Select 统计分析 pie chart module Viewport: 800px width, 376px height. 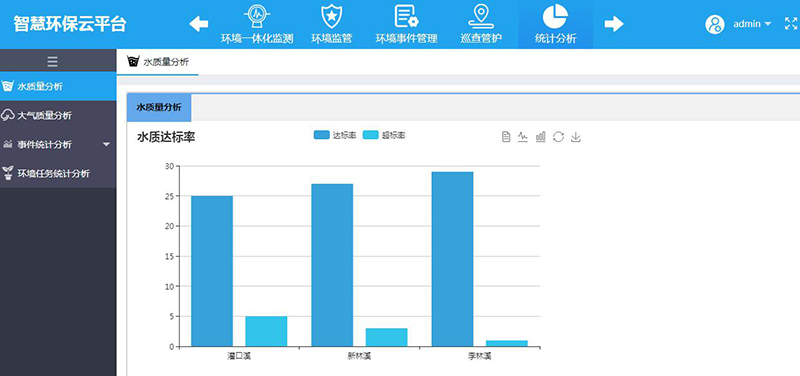point(556,24)
